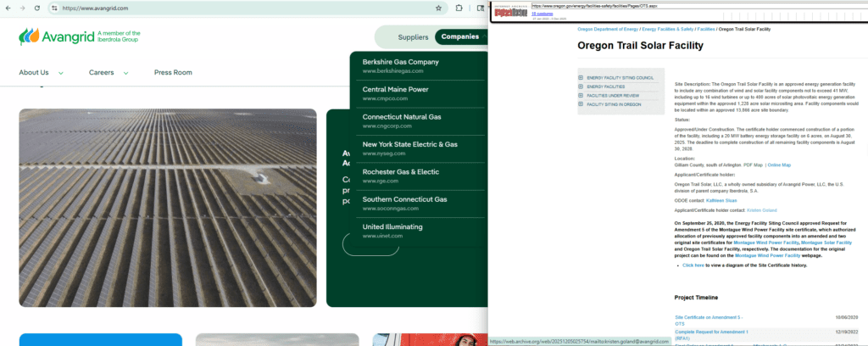Open the Careers menu
868x346 pixels.
click(102, 73)
